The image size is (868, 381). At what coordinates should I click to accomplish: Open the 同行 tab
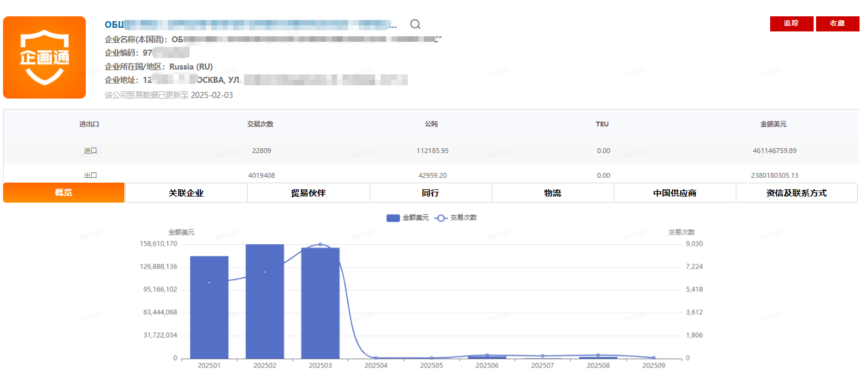point(431,193)
